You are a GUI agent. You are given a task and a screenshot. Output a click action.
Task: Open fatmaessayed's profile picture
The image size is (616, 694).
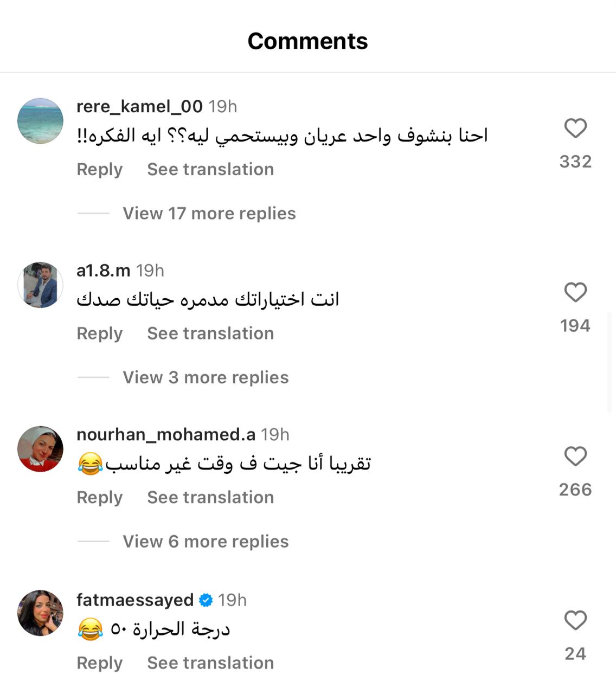pos(41,613)
